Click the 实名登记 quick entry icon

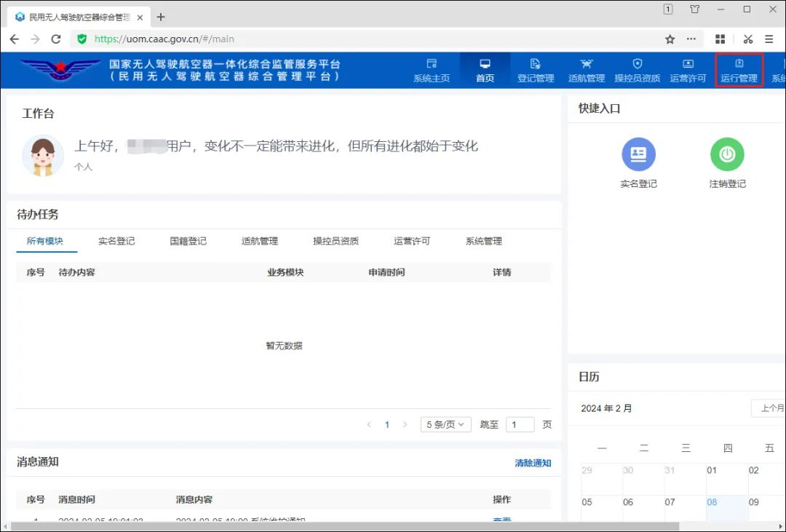pyautogui.click(x=638, y=155)
